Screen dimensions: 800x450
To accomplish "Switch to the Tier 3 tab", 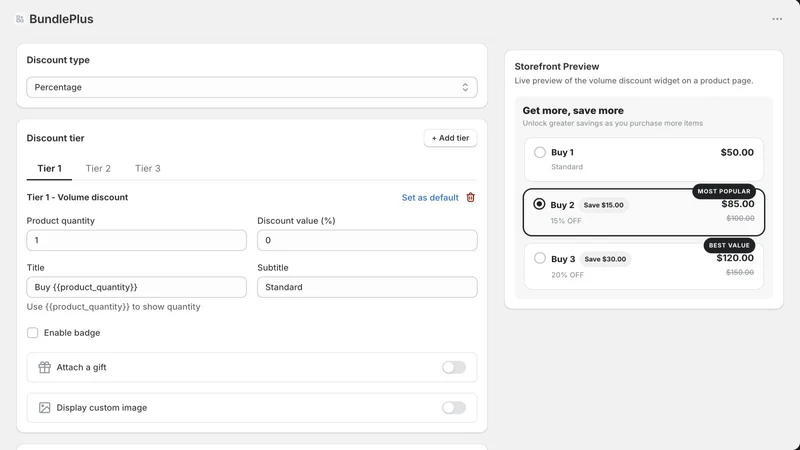I will [x=147, y=168].
